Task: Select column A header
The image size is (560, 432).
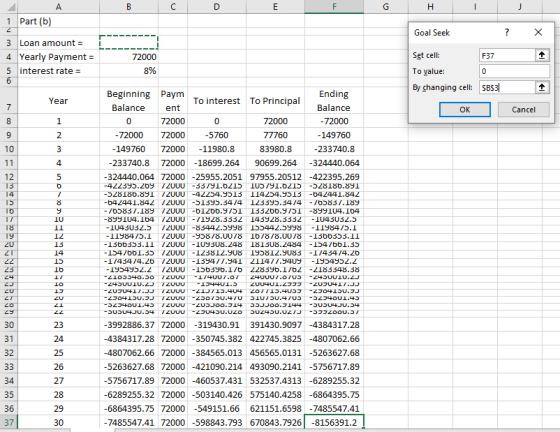Action: pos(59,6)
